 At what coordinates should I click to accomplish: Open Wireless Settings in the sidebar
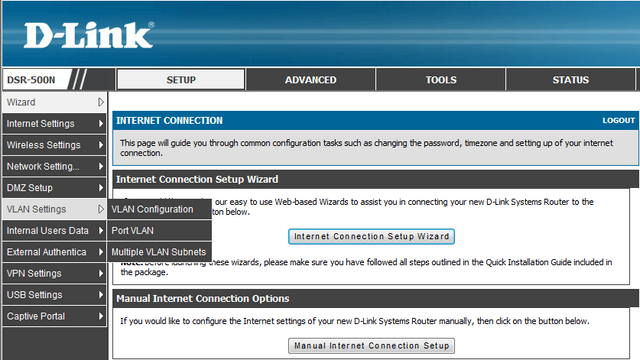54,145
